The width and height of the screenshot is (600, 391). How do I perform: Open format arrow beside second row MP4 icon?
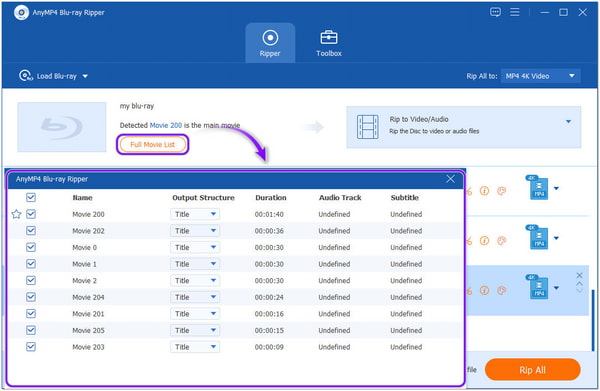[x=556, y=238]
